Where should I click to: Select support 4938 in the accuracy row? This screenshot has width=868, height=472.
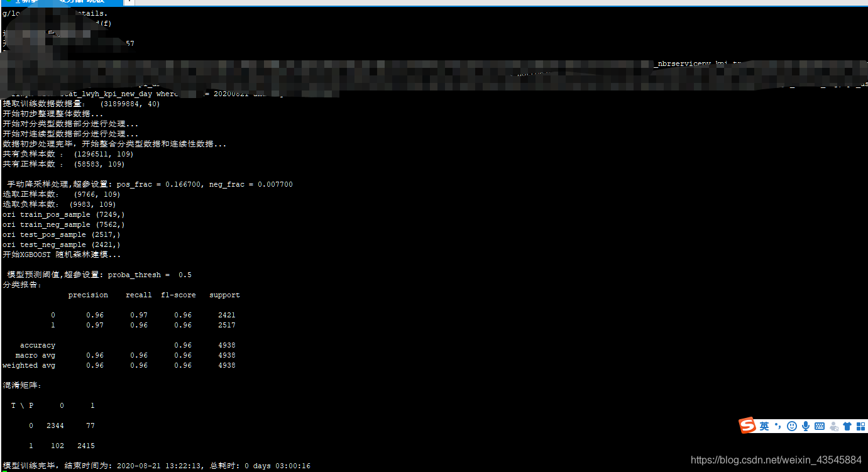(227, 345)
